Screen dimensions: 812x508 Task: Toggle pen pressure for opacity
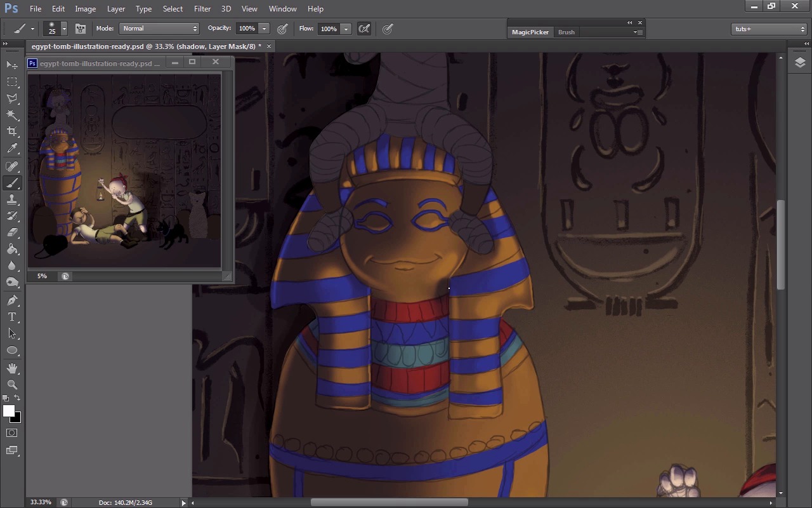pyautogui.click(x=282, y=29)
